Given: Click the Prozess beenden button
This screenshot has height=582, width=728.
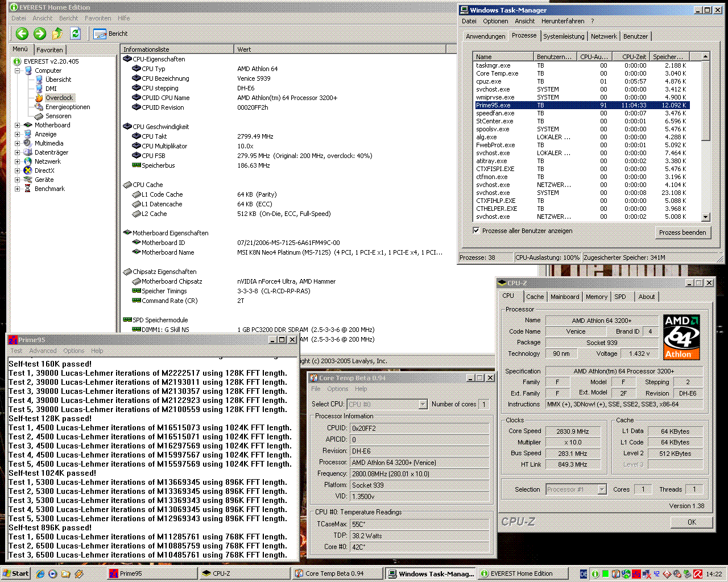Looking at the screenshot, I should [x=682, y=232].
